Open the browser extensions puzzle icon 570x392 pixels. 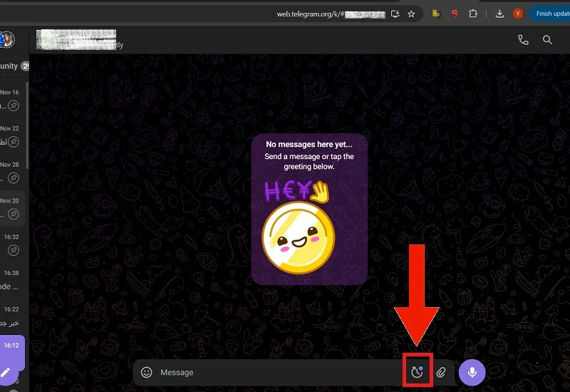473,14
